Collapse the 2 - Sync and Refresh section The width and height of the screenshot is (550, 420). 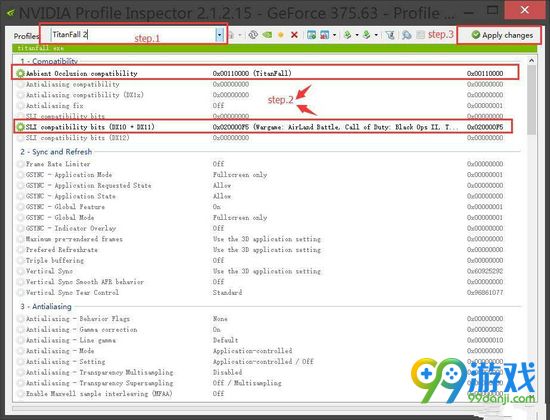[x=56, y=152]
